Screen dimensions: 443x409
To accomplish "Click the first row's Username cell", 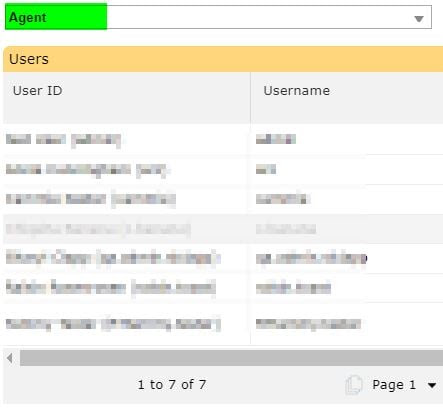I will click(x=347, y=139).
